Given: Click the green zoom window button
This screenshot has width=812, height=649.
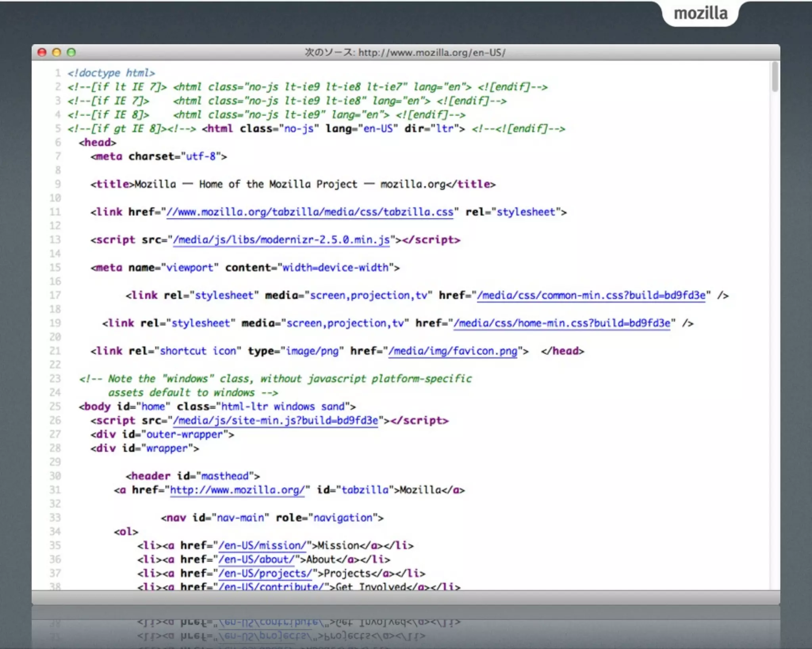Looking at the screenshot, I should (x=71, y=52).
